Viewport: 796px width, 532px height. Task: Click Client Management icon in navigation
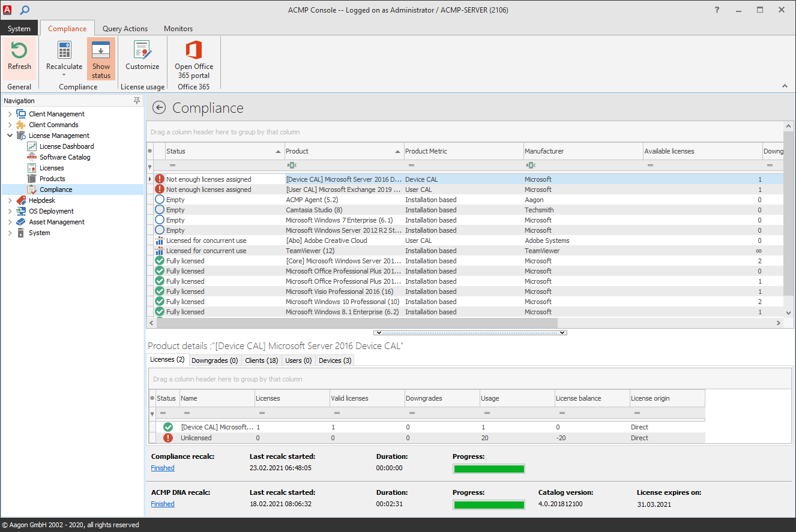tap(21, 114)
